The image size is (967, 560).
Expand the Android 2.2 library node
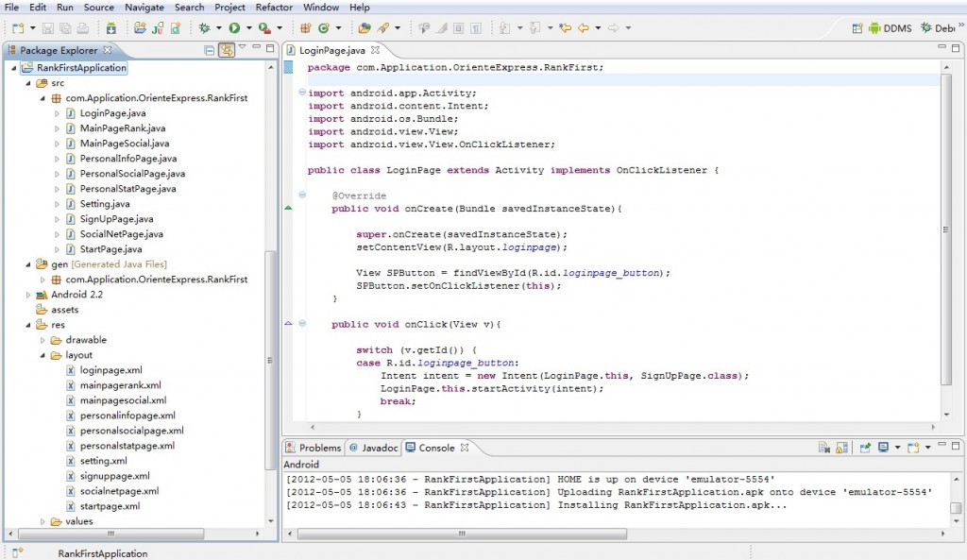tap(28, 295)
